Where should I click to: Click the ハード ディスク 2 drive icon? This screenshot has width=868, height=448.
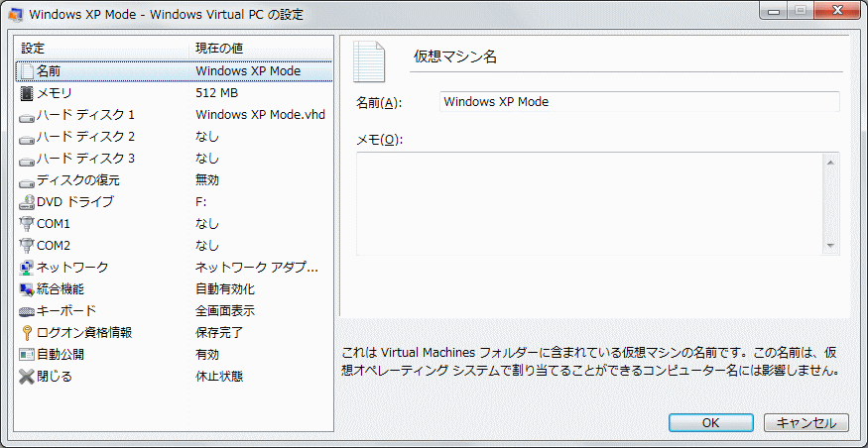point(27,139)
